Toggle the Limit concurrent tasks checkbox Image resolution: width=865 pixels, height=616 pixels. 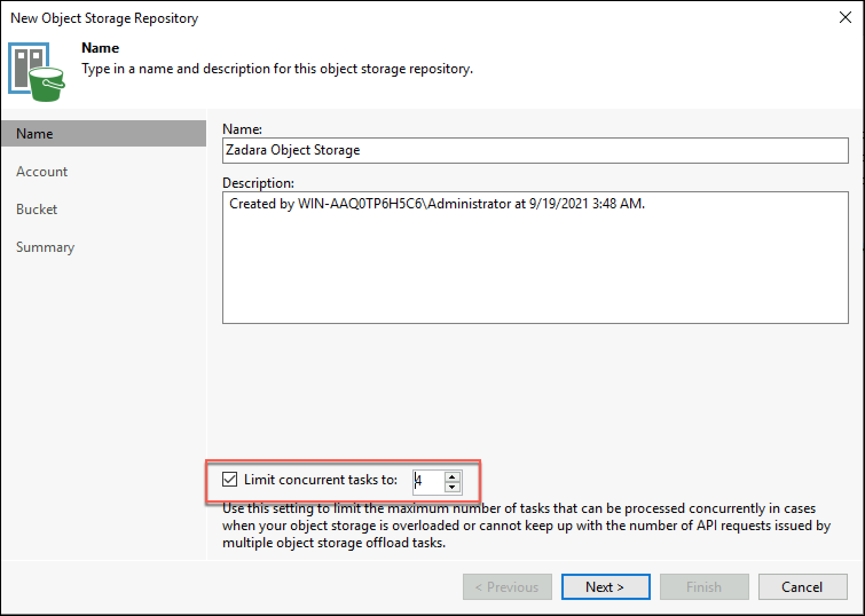tap(230, 479)
